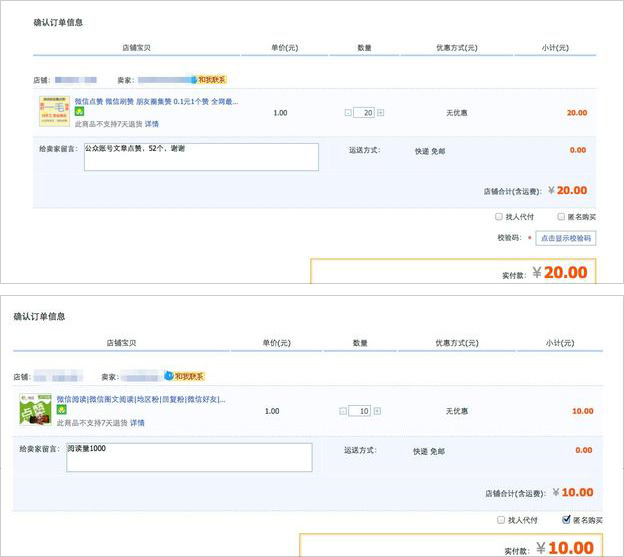The image size is (624, 557).
Task: Check 匿名购买 in the top order
Action: click(x=558, y=216)
